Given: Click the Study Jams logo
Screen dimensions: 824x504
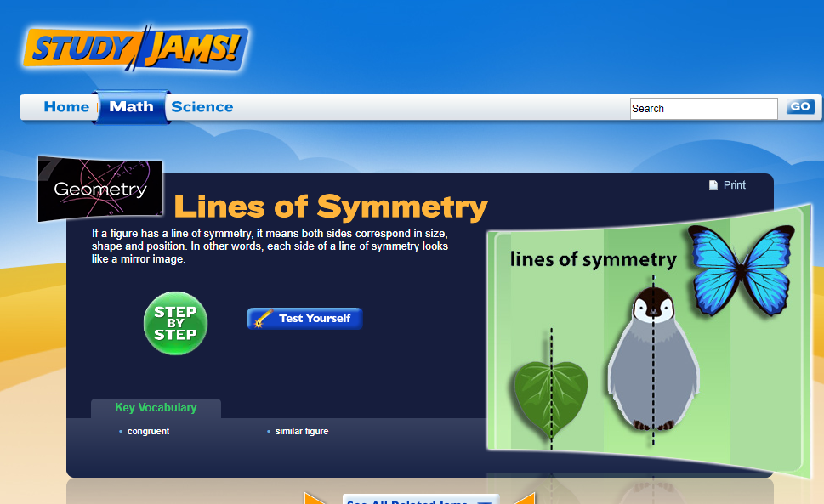Looking at the screenshot, I should 134,48.
